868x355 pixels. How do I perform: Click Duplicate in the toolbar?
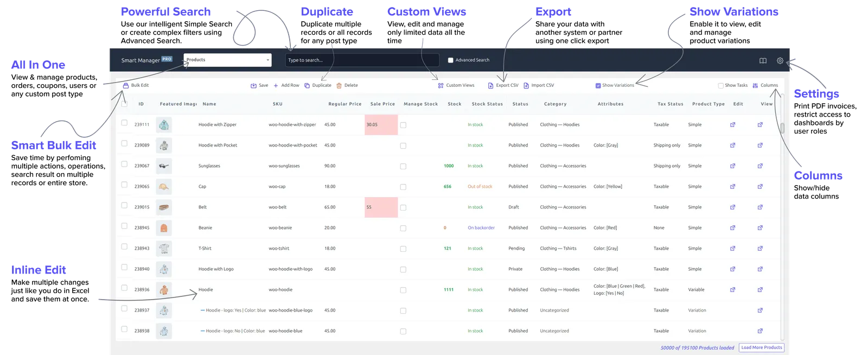(x=318, y=85)
